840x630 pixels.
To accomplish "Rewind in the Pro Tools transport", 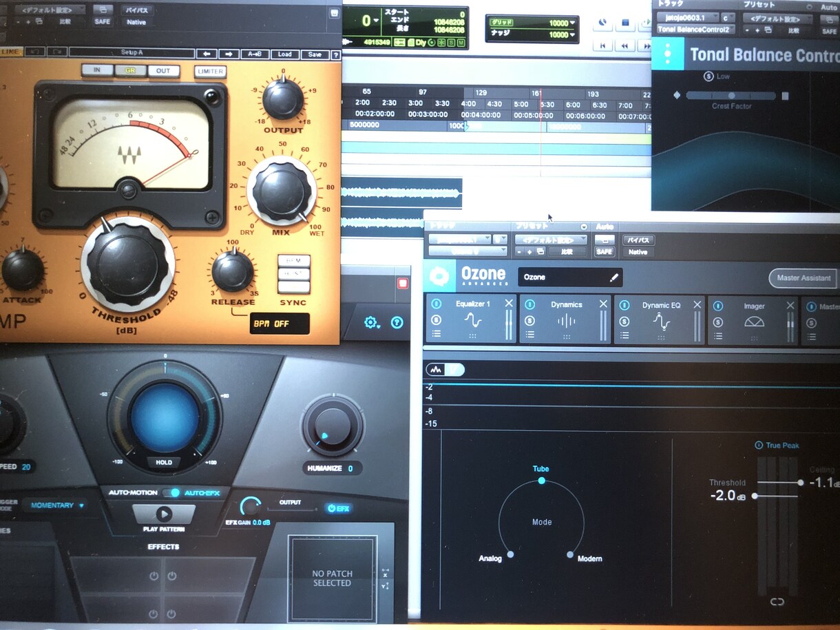I will [625, 45].
